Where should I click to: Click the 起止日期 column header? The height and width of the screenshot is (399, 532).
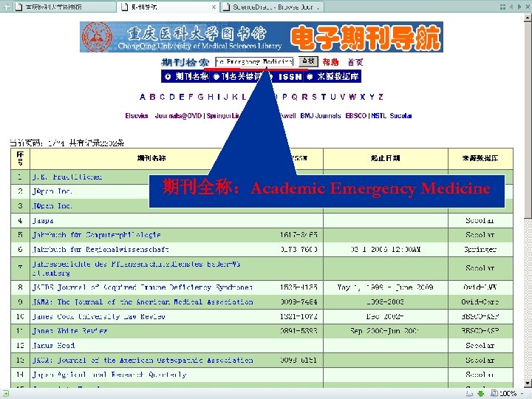[386, 158]
